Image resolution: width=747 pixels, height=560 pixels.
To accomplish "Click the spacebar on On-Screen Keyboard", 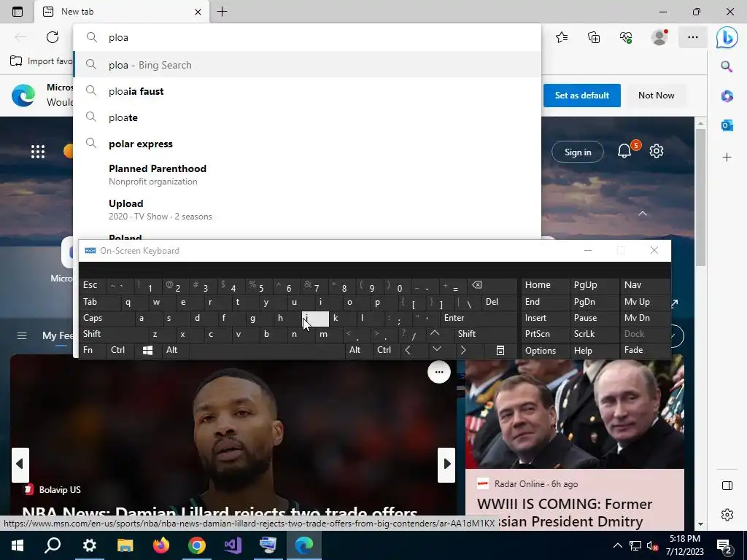I will 268,351.
